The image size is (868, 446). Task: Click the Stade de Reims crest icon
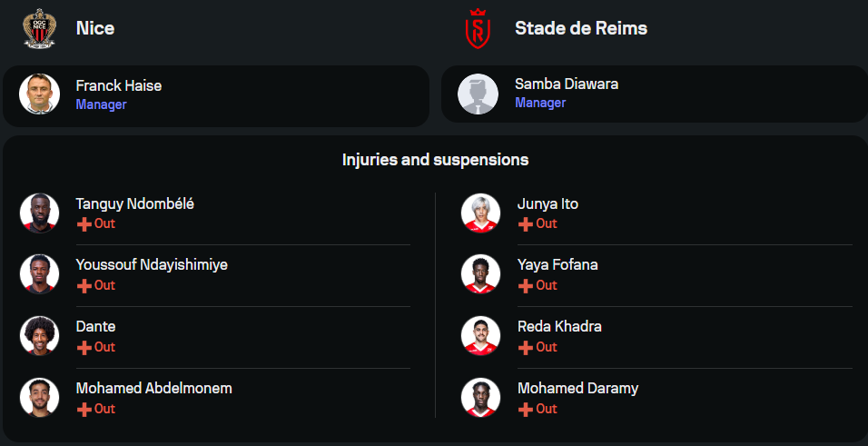click(x=478, y=28)
